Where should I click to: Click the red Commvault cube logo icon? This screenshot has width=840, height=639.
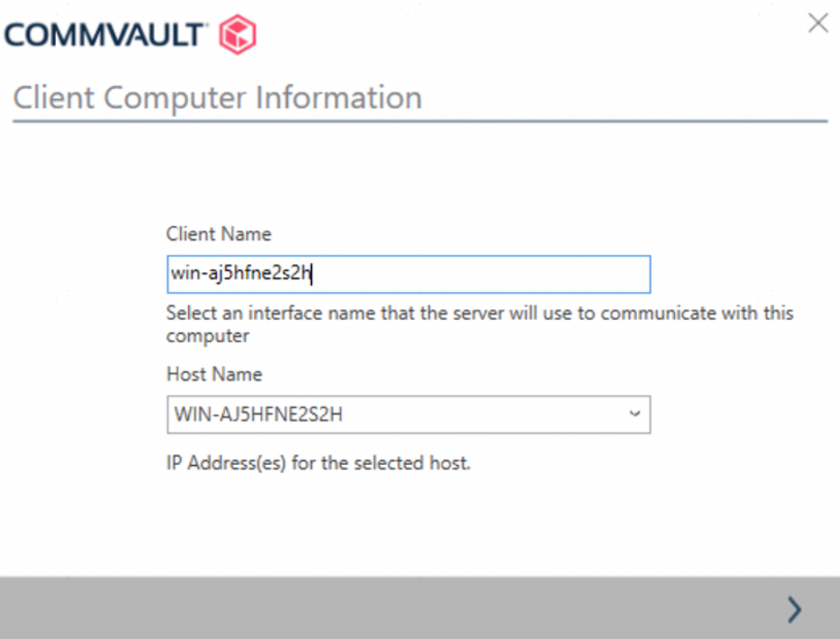click(x=238, y=35)
